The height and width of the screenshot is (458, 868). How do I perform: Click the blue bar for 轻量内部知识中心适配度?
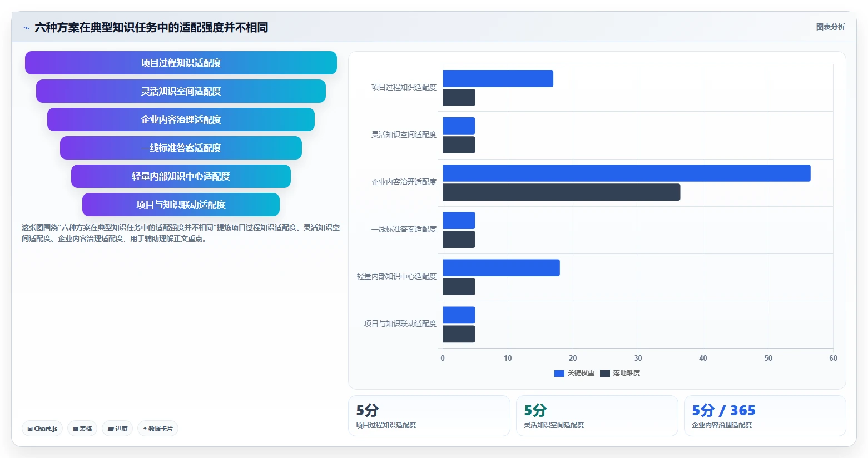(501, 268)
